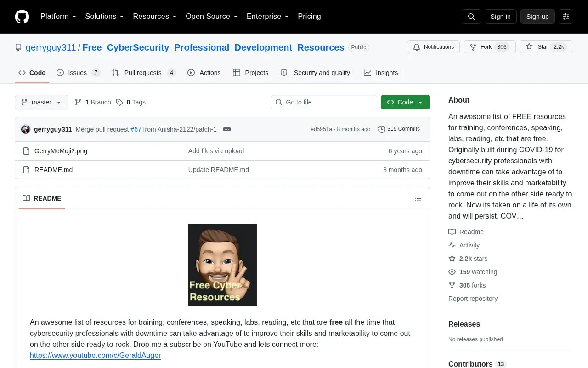This screenshot has width=588, height=368.
Task: Open the GitHub homepage logo
Action: point(22,17)
